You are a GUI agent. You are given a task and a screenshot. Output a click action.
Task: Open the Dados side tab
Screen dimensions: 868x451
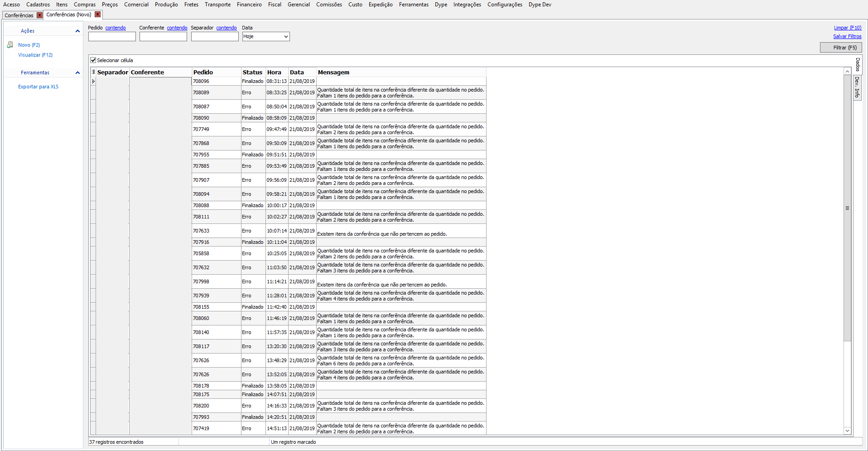coord(858,64)
